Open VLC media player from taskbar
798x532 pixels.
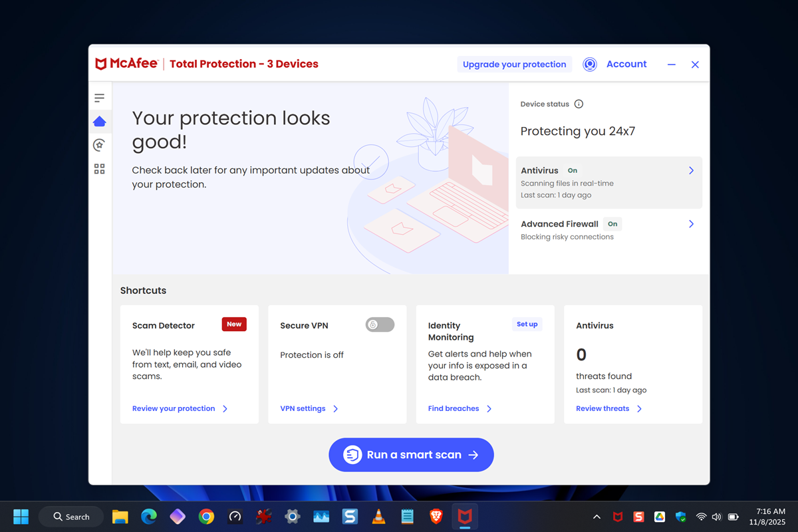(378, 517)
